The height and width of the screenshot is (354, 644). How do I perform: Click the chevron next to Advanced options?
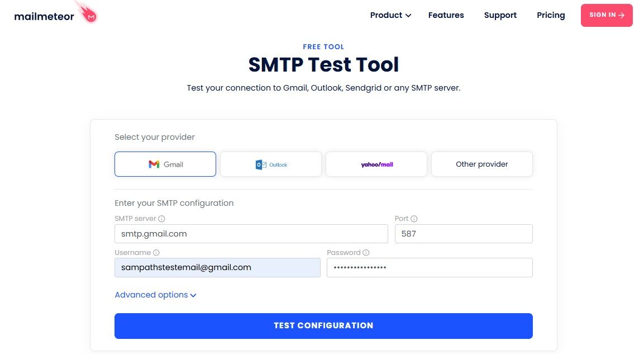[x=193, y=295]
